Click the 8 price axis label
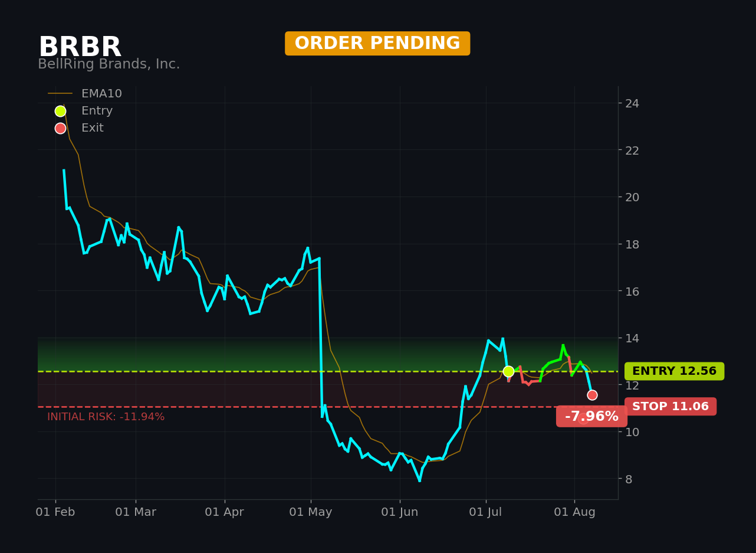This screenshot has width=756, height=553. click(629, 479)
